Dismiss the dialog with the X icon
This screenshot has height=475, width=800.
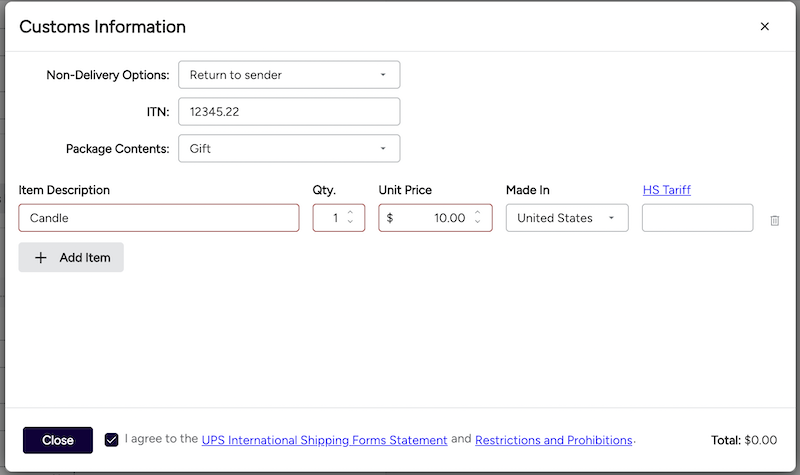point(765,27)
